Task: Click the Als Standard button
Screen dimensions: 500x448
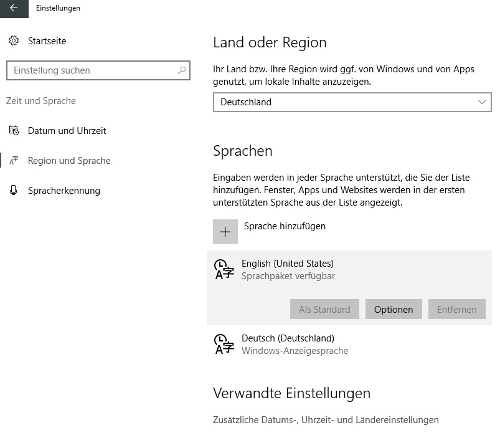Action: click(324, 309)
